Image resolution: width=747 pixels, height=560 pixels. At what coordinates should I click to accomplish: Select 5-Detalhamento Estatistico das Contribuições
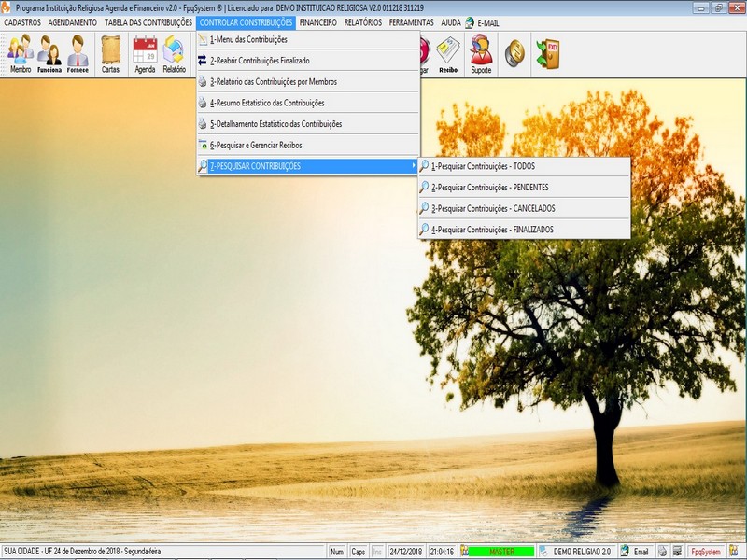pos(308,124)
